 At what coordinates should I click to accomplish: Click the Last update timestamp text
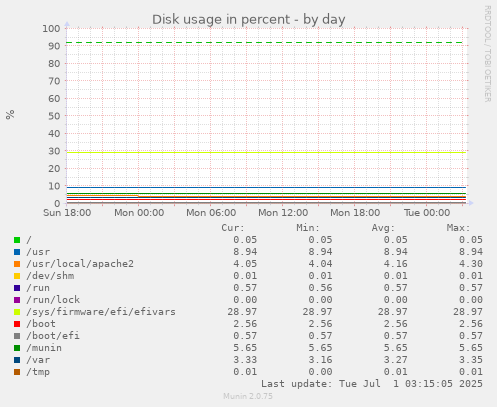pyautogui.click(x=372, y=384)
